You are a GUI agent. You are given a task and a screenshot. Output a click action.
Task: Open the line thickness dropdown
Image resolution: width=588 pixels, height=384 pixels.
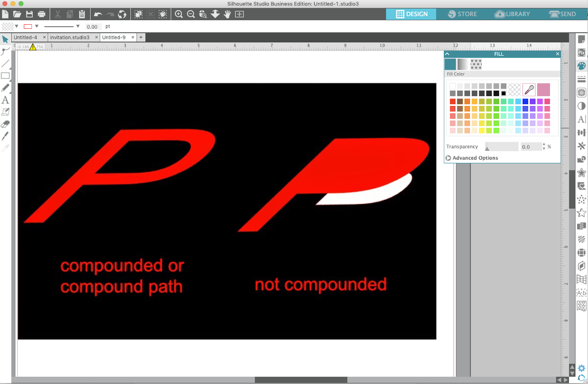click(x=78, y=26)
